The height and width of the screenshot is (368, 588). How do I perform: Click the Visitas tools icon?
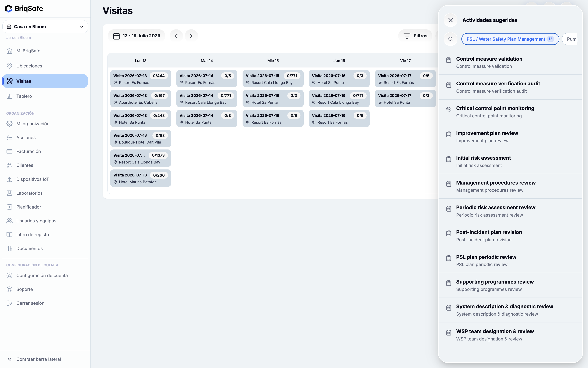coord(9,81)
